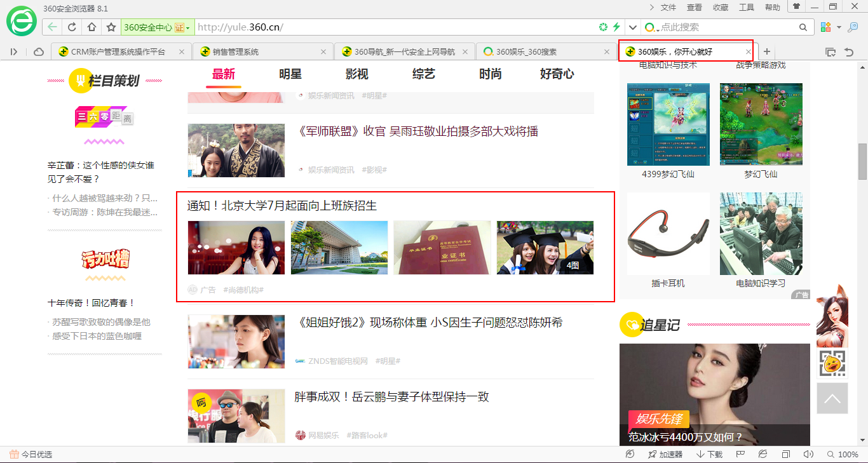The height and width of the screenshot is (463, 868).
Task: Click the cloud icon beside the tabs
Action: tap(38, 51)
